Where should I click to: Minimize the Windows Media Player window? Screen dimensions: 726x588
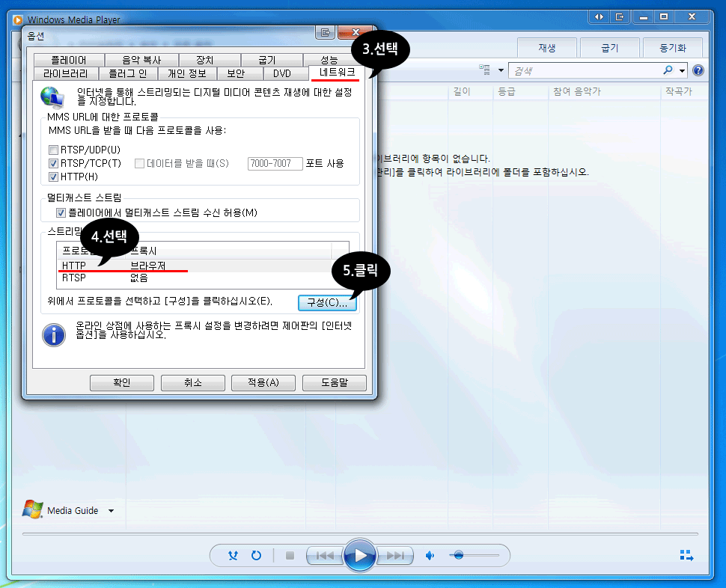pyautogui.click(x=644, y=16)
